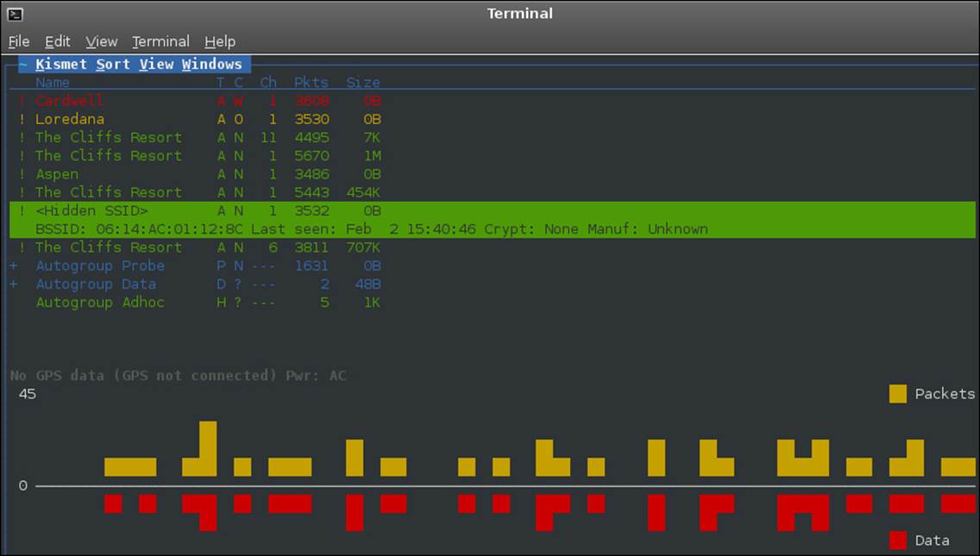Click the exclamation mark beside Aspen
980x556 pixels.
click(22, 174)
